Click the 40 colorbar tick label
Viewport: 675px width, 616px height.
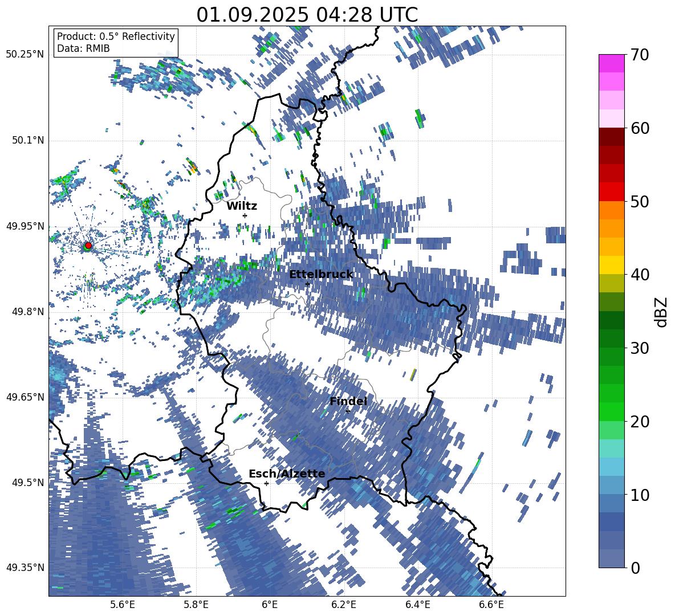coord(639,275)
